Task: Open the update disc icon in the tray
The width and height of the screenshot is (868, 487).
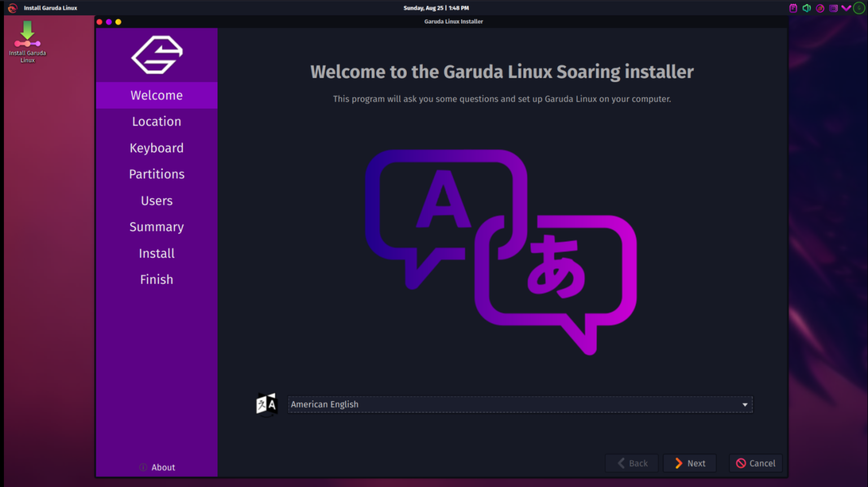Action: pos(819,8)
